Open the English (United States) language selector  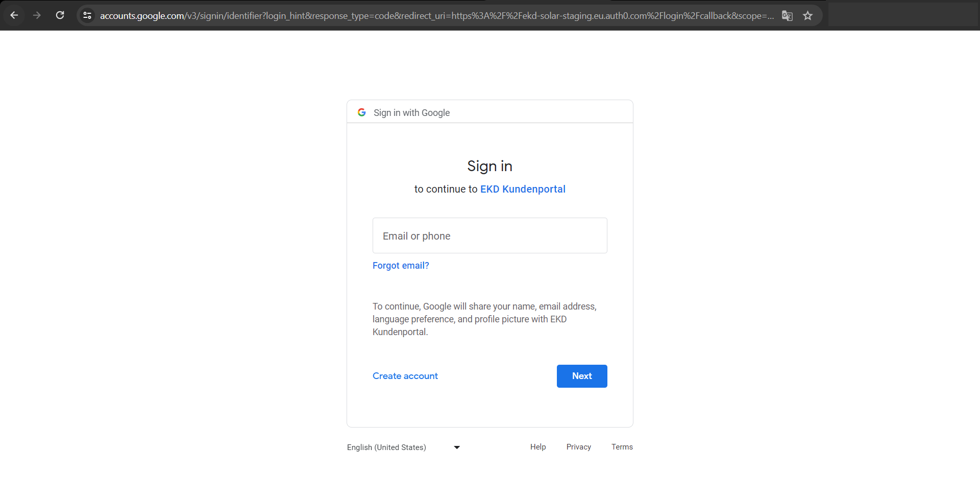tap(404, 447)
